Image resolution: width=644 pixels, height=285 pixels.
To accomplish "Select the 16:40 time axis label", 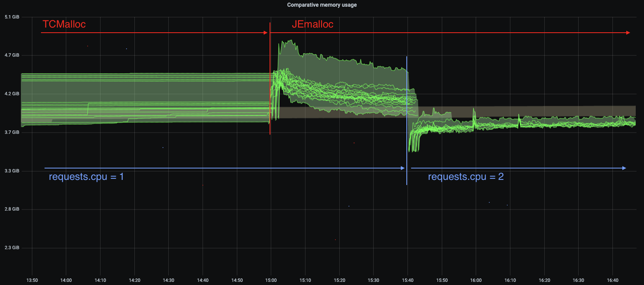I will pyautogui.click(x=613, y=280).
